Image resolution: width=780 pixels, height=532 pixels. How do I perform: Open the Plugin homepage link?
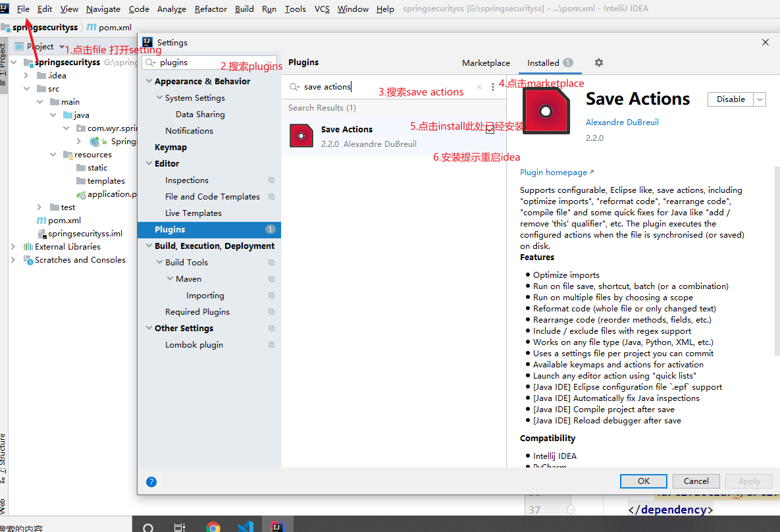(557, 173)
